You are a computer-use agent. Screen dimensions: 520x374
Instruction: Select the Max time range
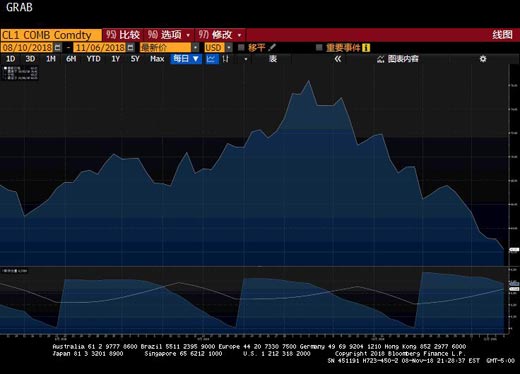[157, 59]
